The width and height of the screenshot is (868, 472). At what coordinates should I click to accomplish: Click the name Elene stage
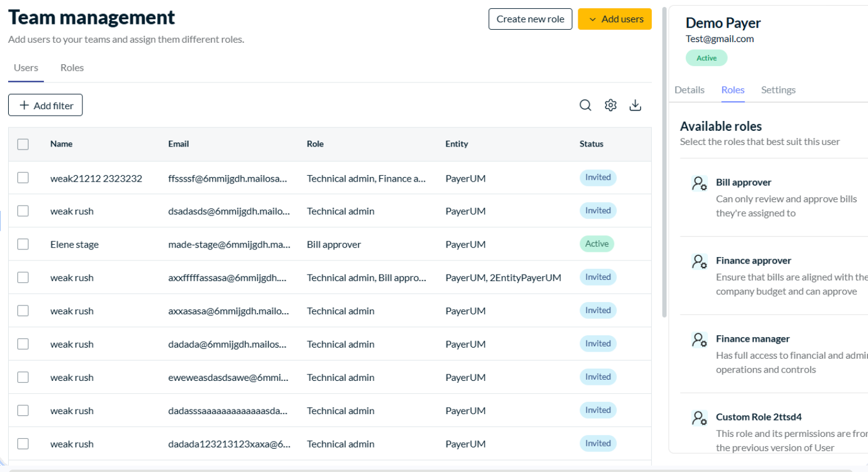click(x=74, y=245)
